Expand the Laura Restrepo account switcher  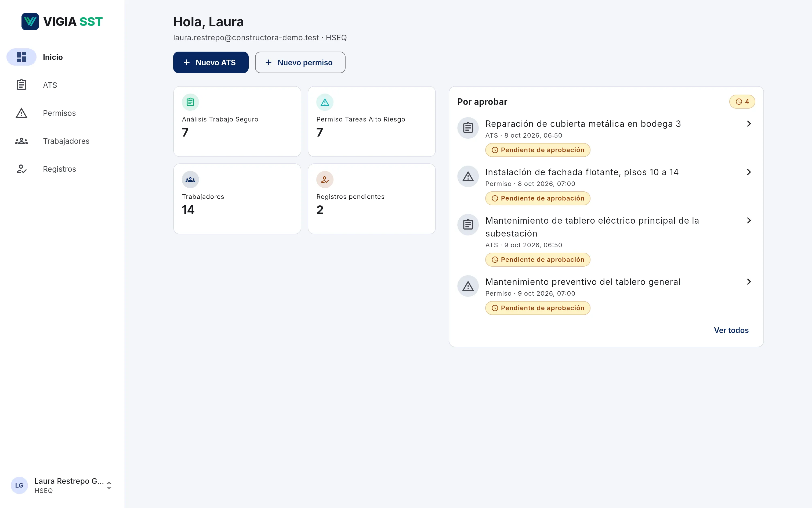click(109, 485)
